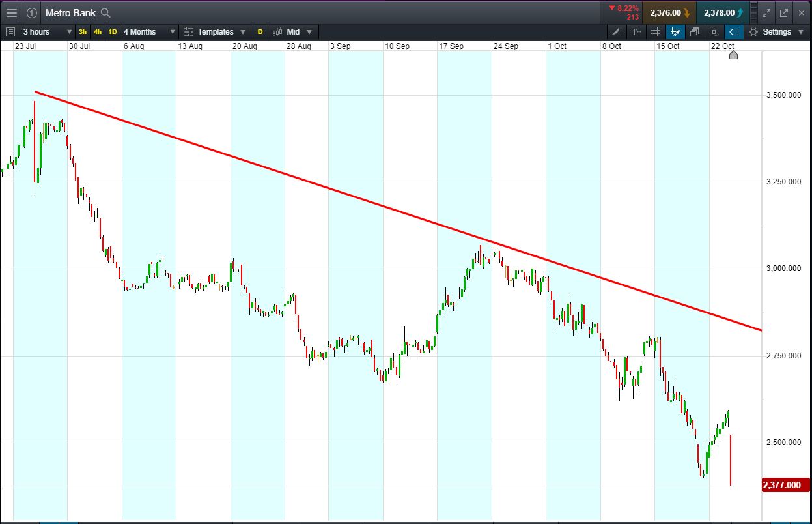Click the 22 Oct date label
The height and width of the screenshot is (524, 812).
pos(723,46)
